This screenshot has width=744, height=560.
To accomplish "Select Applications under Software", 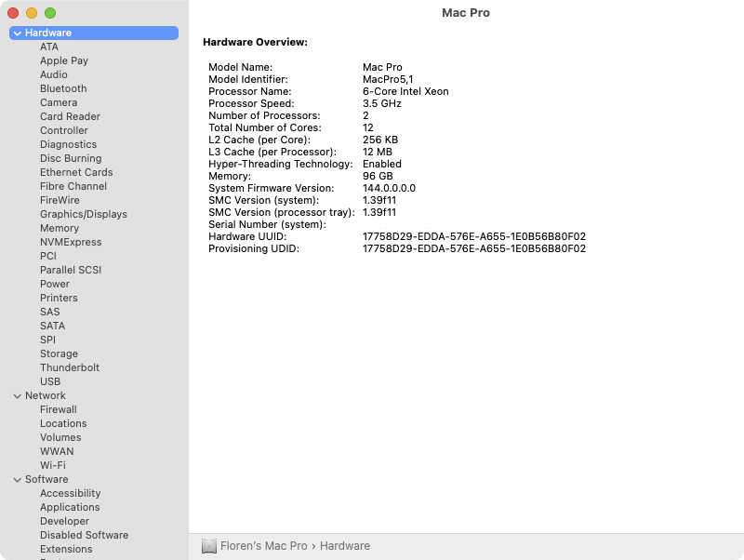I will pyautogui.click(x=70, y=507).
